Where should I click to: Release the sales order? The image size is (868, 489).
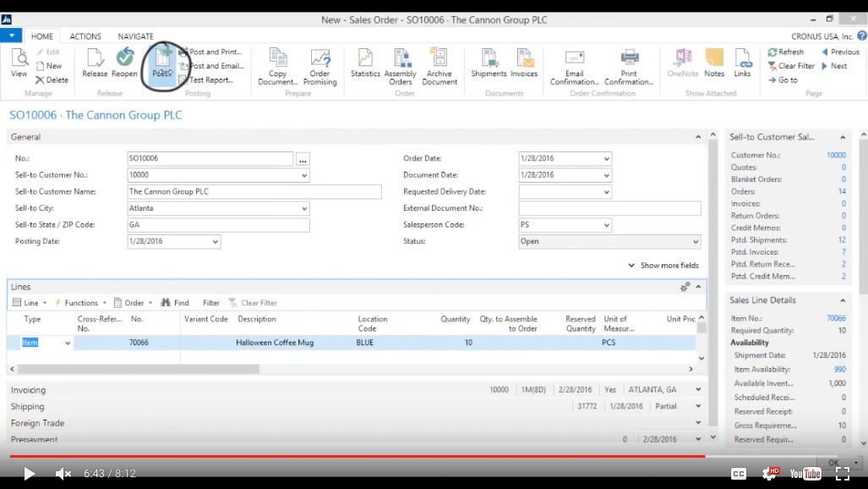[95, 63]
